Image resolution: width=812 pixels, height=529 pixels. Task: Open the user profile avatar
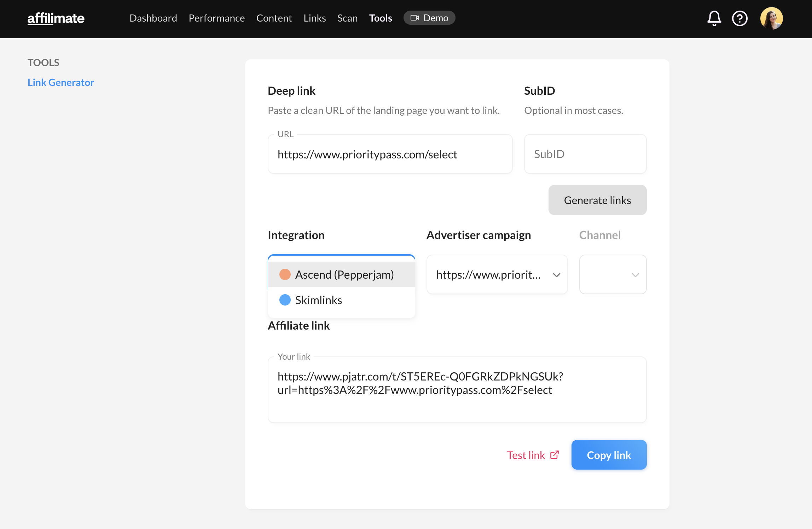[772, 18]
